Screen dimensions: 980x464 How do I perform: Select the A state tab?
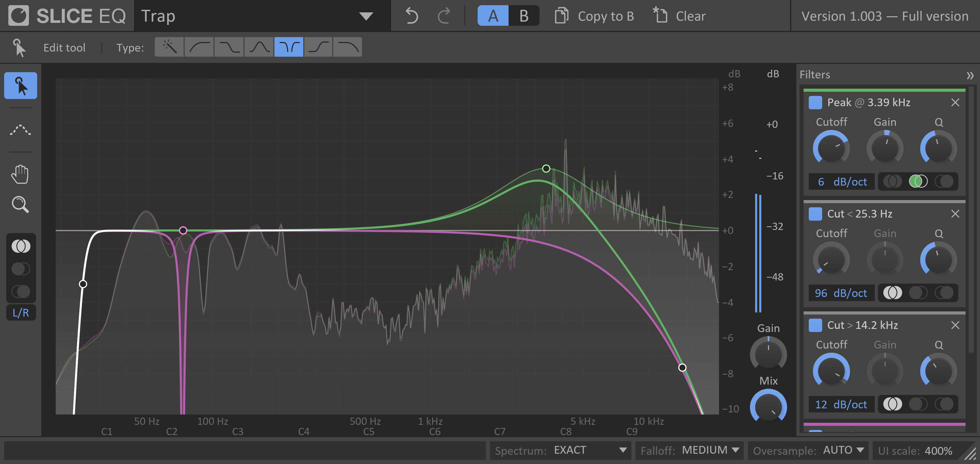(x=493, y=16)
